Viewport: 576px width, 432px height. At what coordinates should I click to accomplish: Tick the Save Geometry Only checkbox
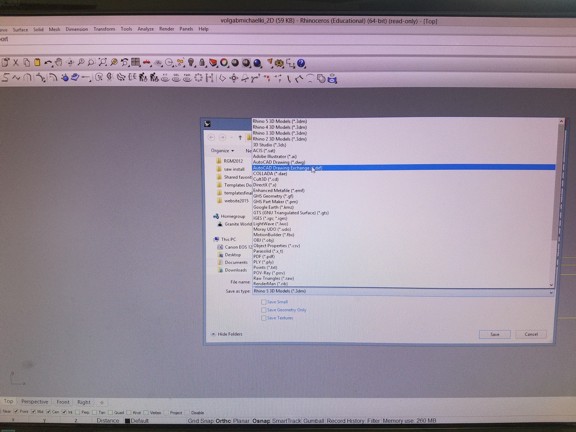click(x=263, y=310)
